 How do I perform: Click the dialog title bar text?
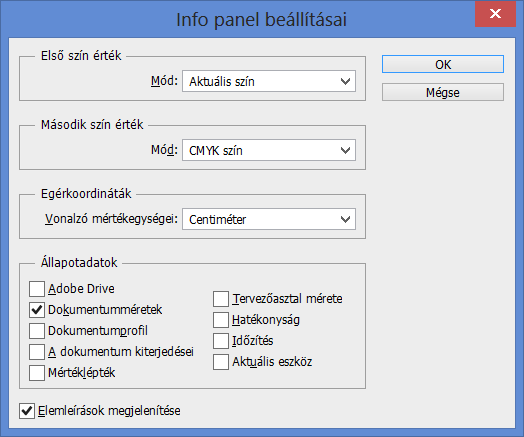(261, 19)
